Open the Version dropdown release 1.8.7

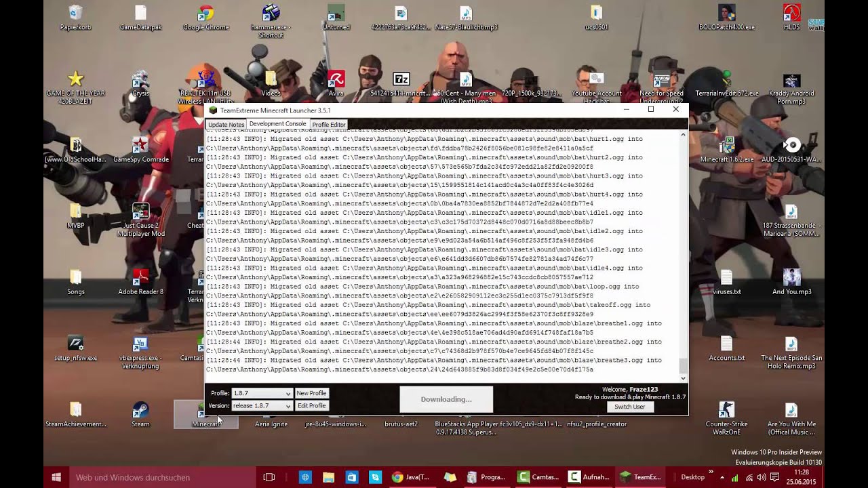click(x=262, y=405)
